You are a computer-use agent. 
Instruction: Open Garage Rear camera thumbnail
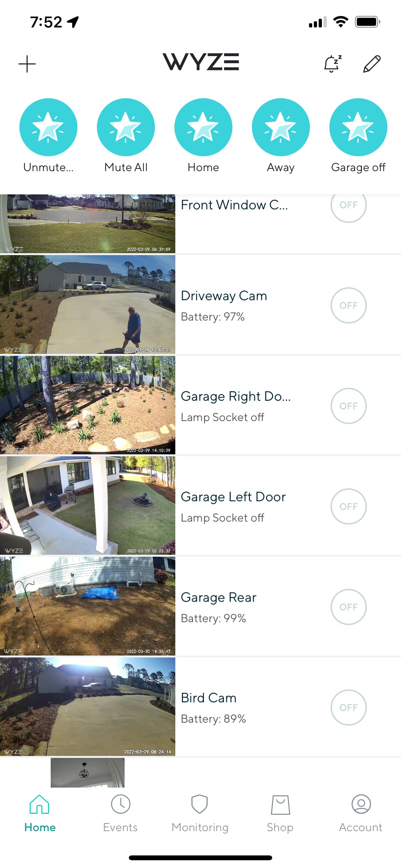click(87, 606)
